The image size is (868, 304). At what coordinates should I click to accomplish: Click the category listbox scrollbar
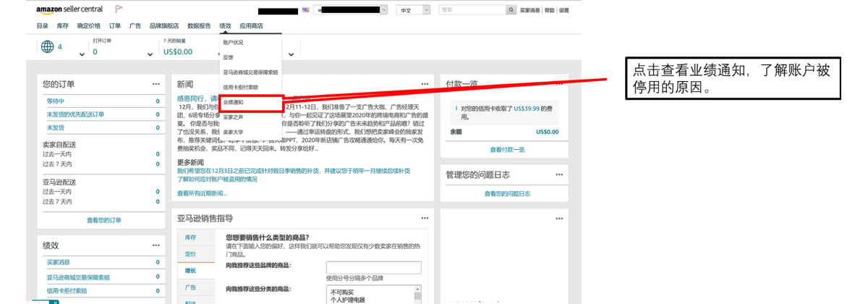tap(417, 294)
